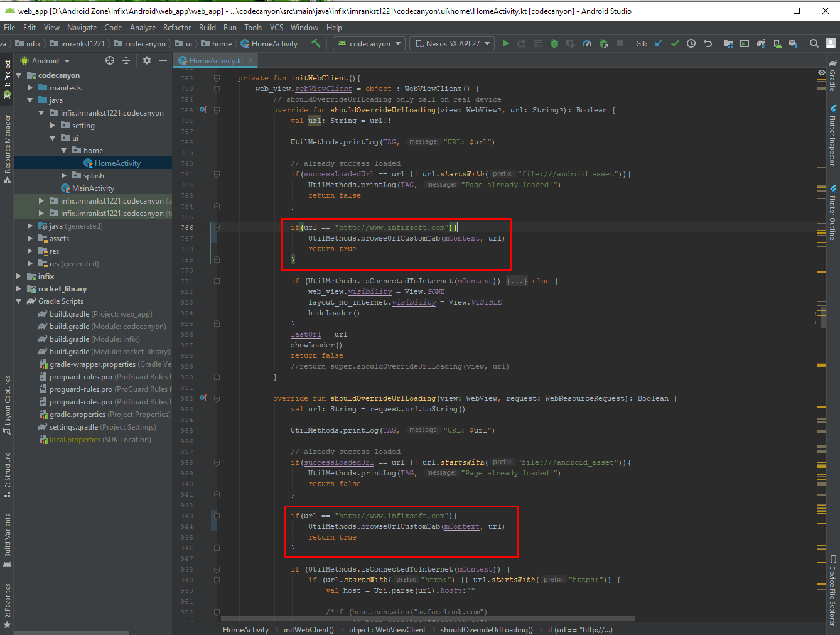Sync project with Gradle Files elephant icon

[761, 43]
